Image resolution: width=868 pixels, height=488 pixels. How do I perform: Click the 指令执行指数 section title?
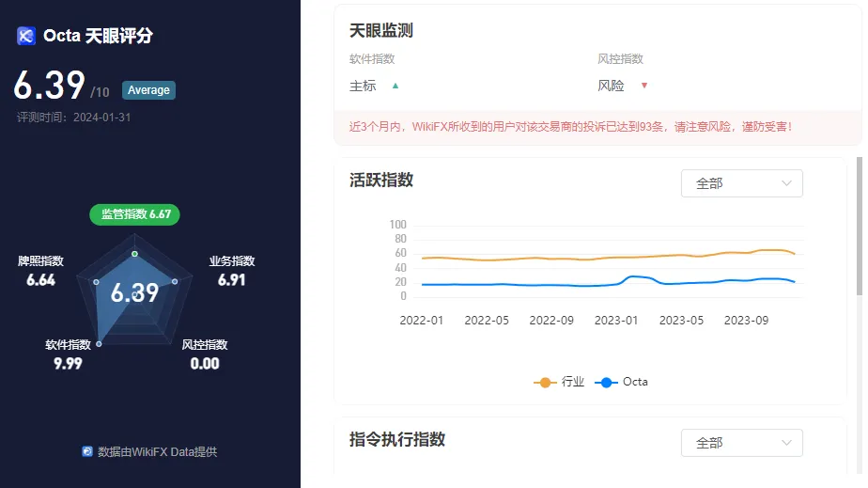point(397,439)
